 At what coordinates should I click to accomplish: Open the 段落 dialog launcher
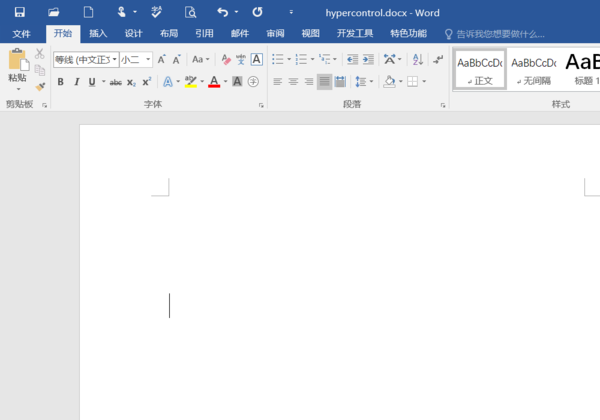(x=443, y=105)
